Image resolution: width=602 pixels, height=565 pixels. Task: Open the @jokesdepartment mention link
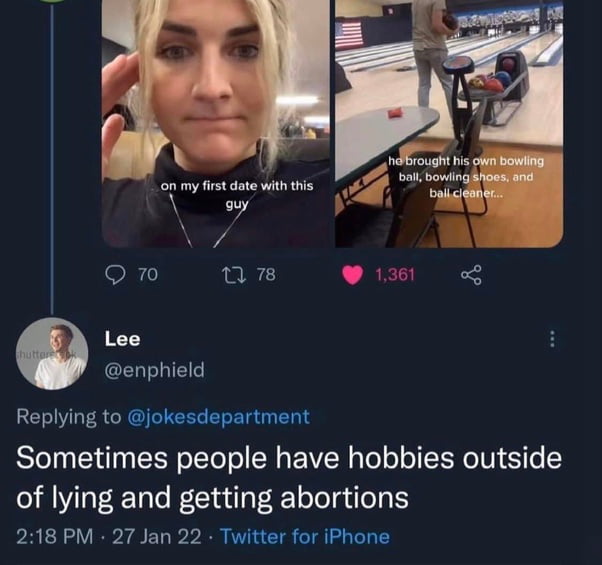tap(218, 417)
